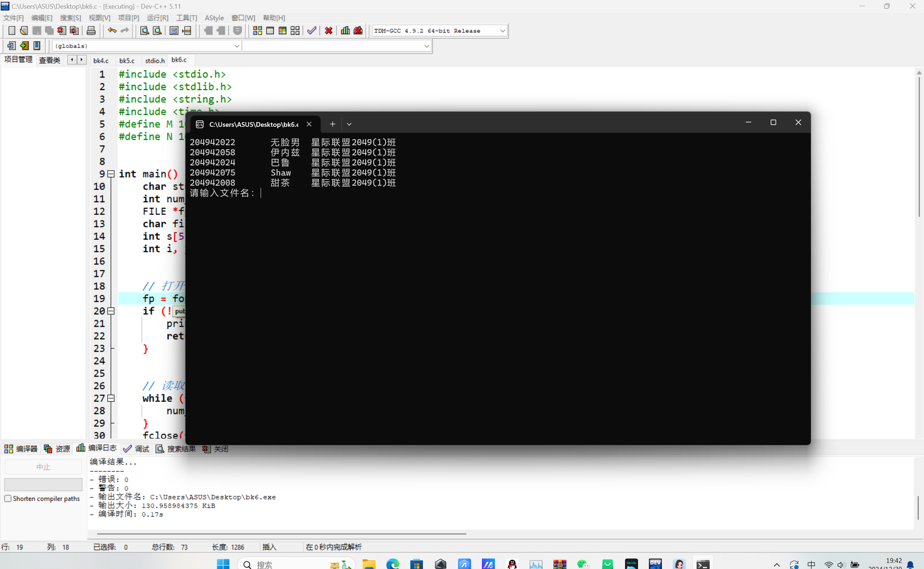Click the Compile icon with four colored squares

click(x=257, y=31)
